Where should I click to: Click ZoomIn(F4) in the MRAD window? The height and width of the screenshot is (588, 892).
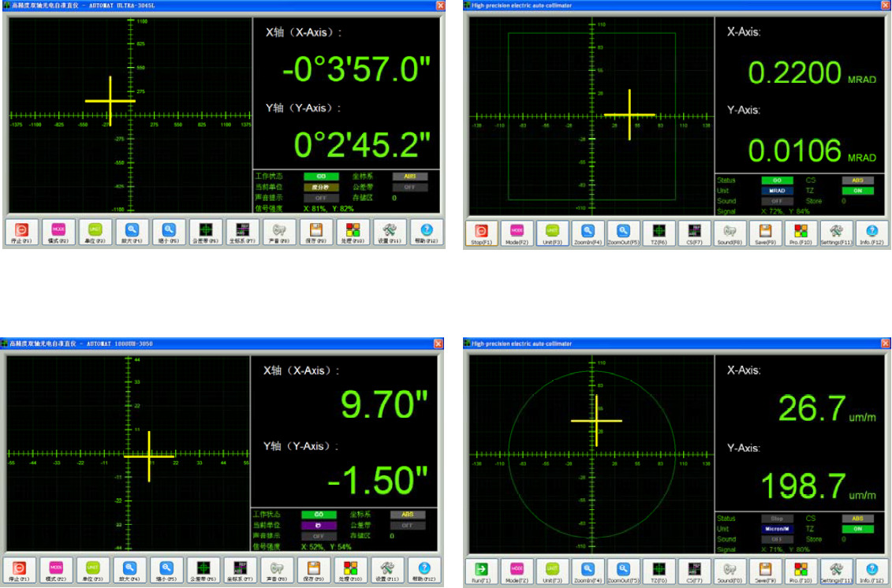[x=587, y=233]
